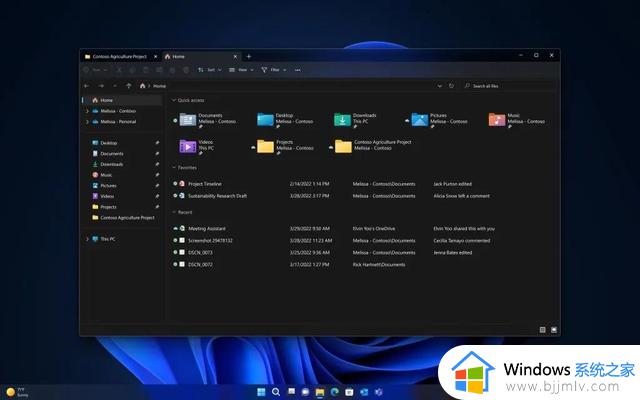Add a new tab with plus button

pyautogui.click(x=249, y=57)
